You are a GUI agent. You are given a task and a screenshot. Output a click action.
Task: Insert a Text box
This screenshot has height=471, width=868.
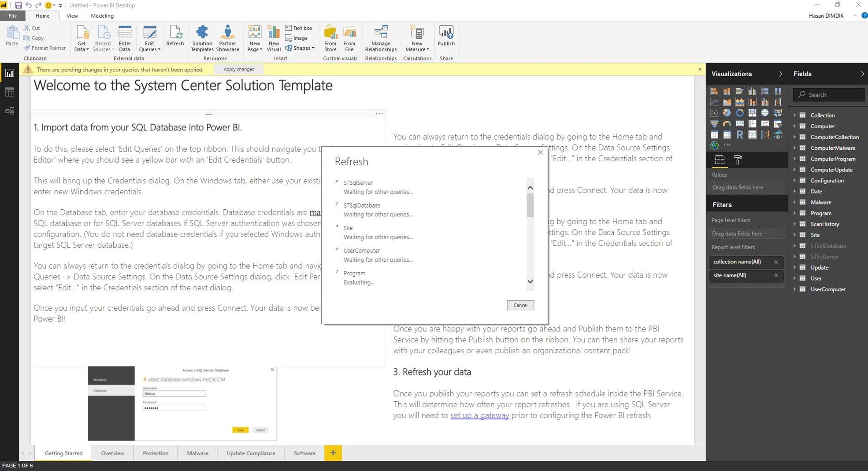coord(299,28)
